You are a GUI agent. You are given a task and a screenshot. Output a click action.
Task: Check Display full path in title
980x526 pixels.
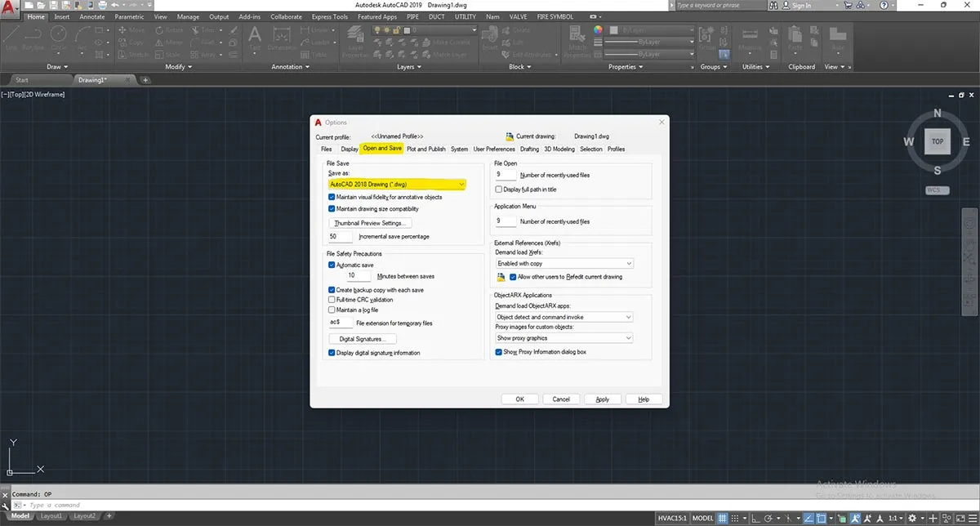[x=498, y=189]
